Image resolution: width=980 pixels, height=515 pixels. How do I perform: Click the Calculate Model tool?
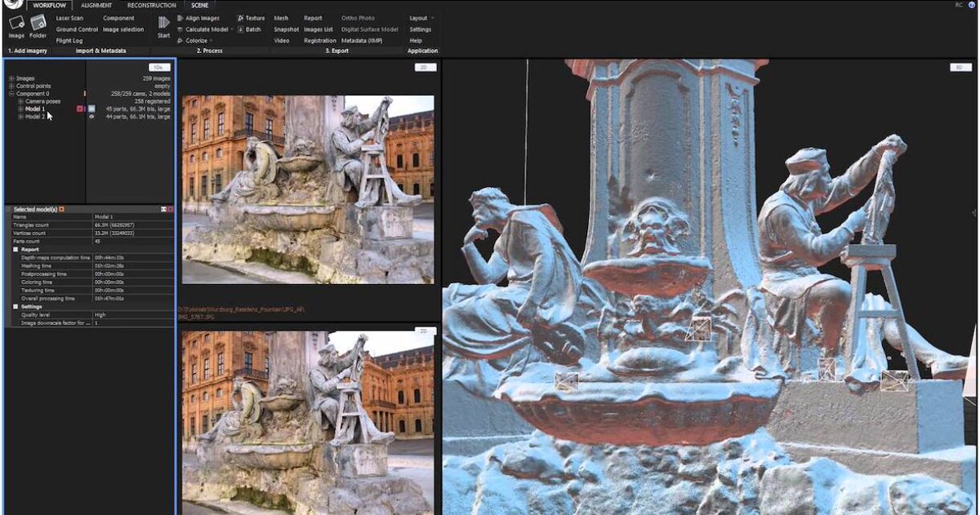202,29
